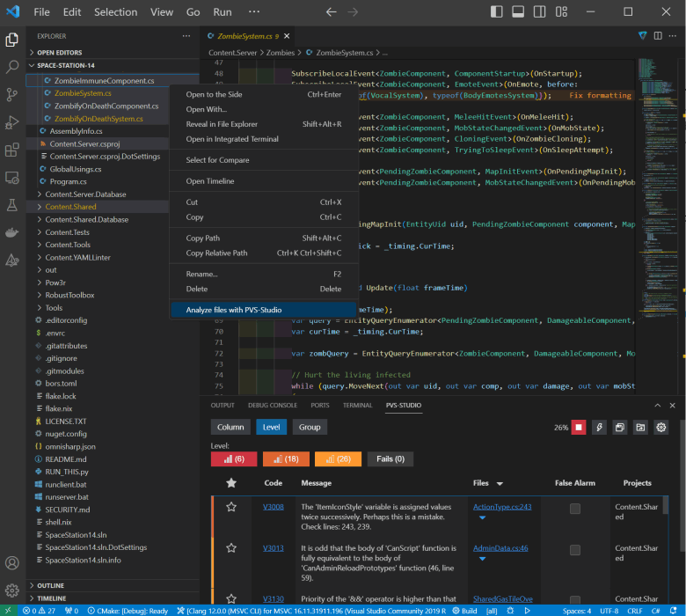Expand the OUTLINE section

[50, 585]
